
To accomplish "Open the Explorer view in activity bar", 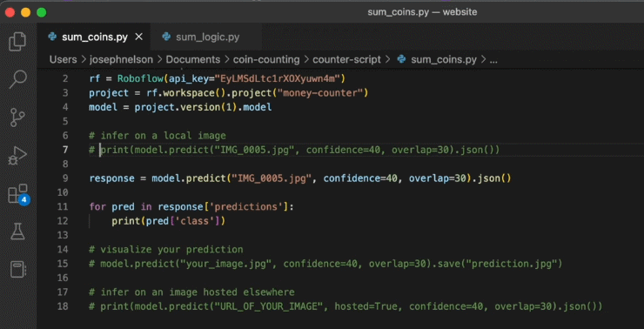I will pos(17,42).
